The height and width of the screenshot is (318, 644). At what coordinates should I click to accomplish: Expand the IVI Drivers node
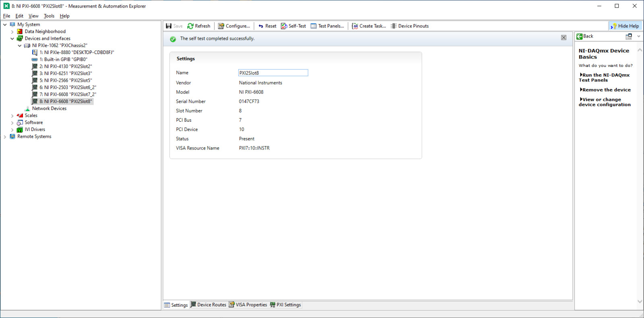pos(12,130)
